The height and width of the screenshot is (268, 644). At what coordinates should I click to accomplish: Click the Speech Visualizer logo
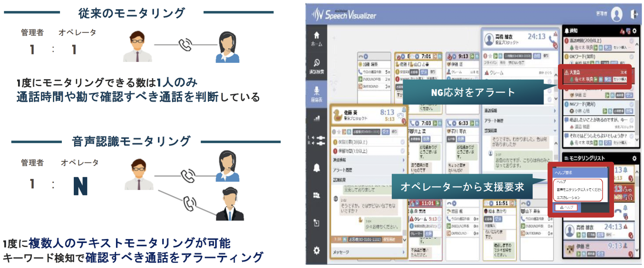tap(344, 15)
